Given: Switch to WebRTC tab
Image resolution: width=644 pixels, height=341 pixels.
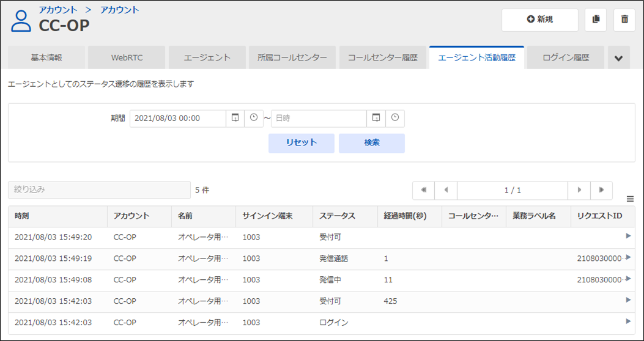Looking at the screenshot, I should (127, 58).
